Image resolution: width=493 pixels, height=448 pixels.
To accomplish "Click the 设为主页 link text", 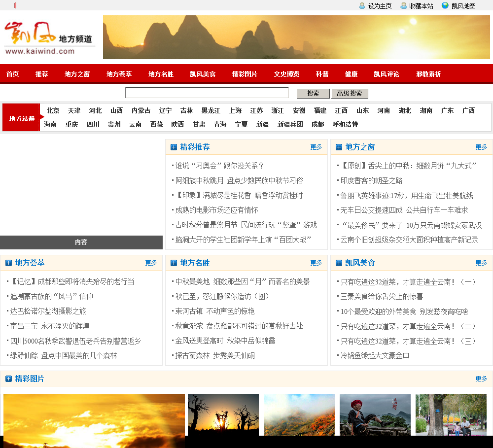I will click(x=380, y=6).
